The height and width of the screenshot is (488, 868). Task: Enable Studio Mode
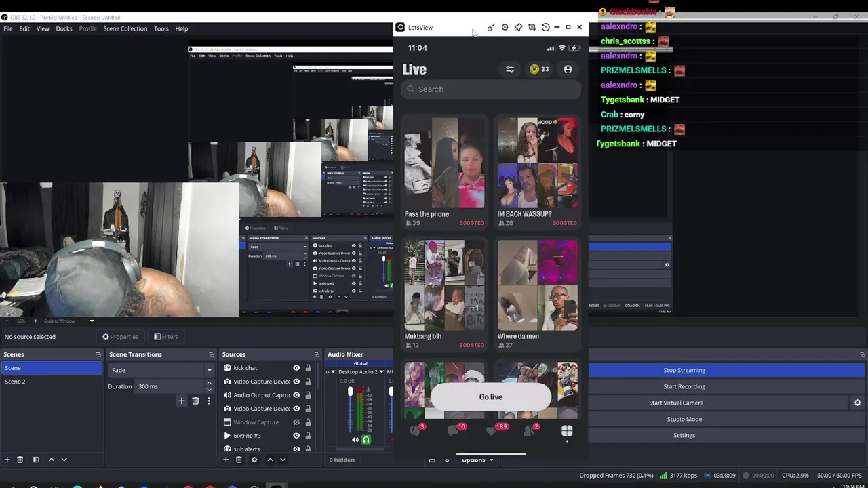(684, 419)
